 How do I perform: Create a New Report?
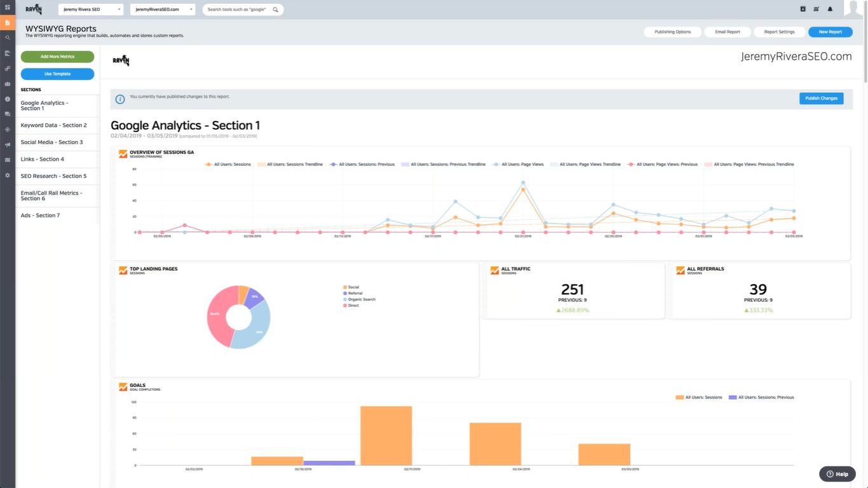pos(830,32)
